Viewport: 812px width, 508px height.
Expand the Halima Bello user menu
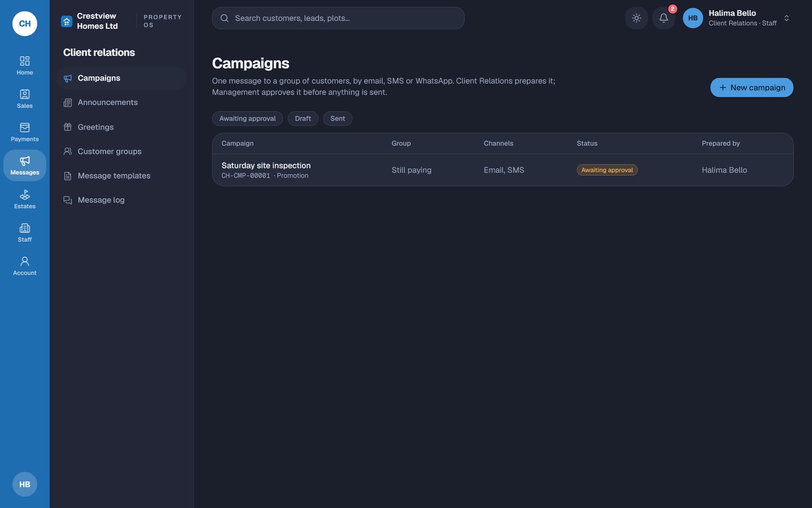(x=737, y=18)
